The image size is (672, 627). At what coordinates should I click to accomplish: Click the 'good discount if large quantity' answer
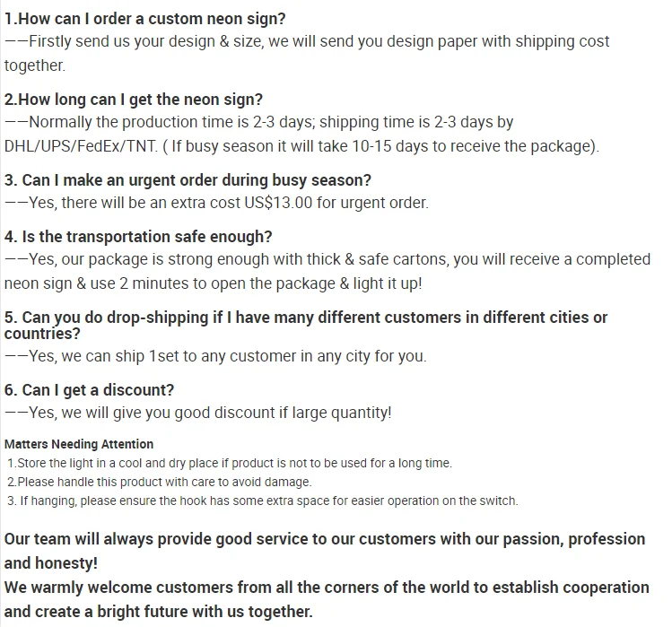[x=198, y=413]
